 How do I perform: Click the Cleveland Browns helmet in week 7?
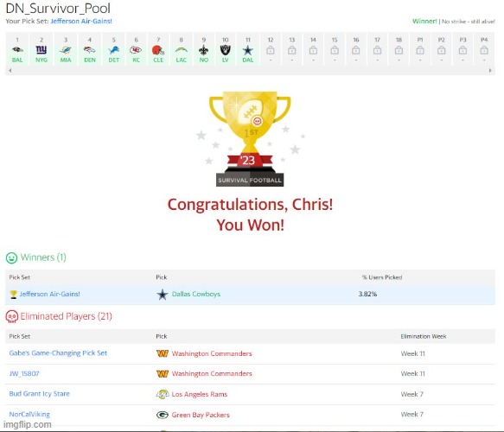point(158,50)
